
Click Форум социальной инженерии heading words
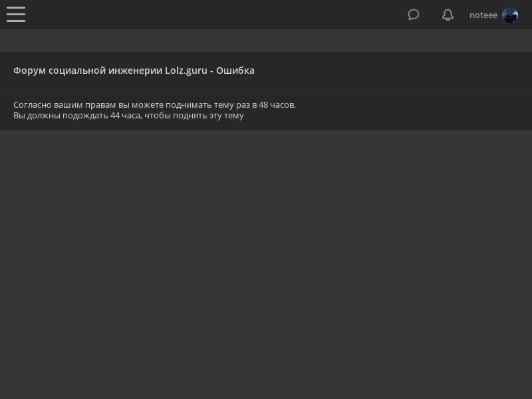coord(88,70)
